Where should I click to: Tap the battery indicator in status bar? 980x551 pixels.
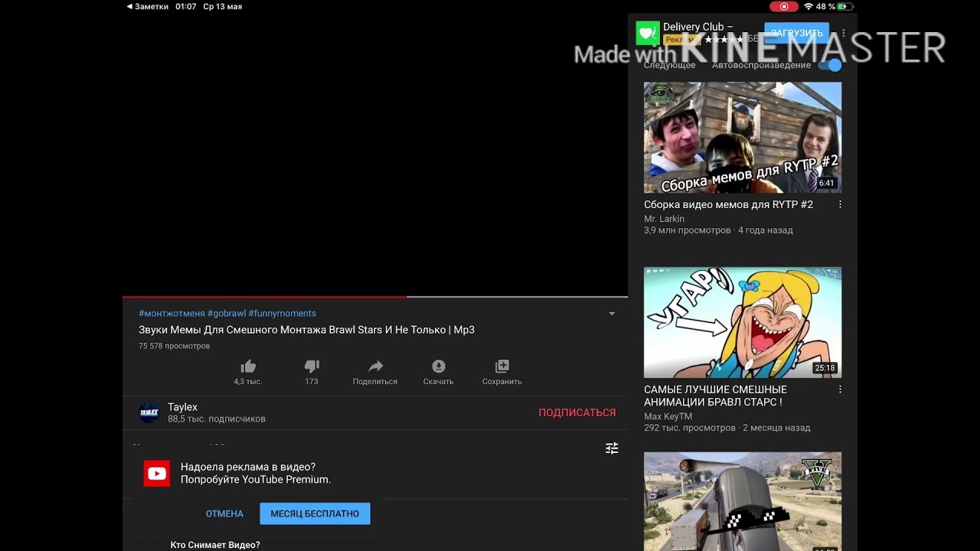(844, 7)
